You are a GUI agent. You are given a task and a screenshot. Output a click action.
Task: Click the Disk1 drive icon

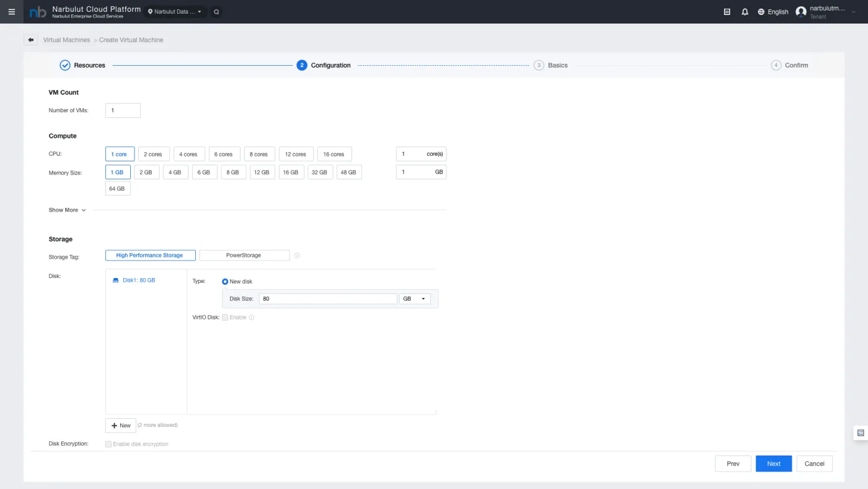click(x=115, y=280)
